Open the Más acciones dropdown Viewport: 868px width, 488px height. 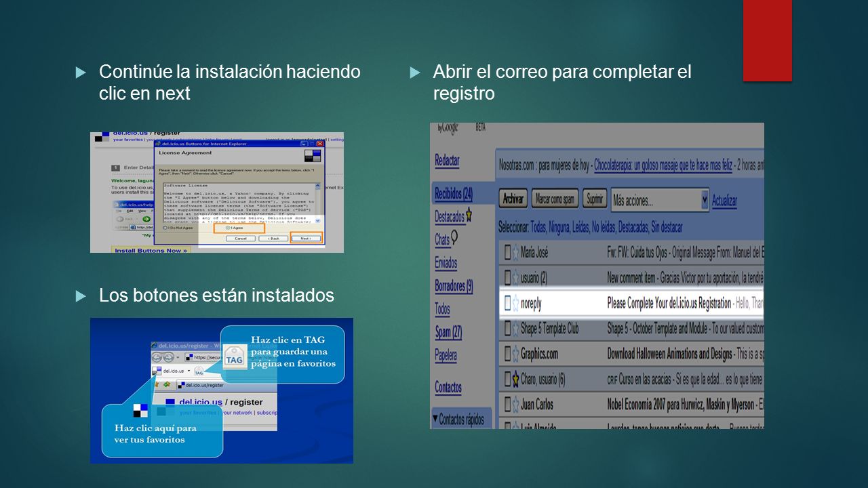659,200
